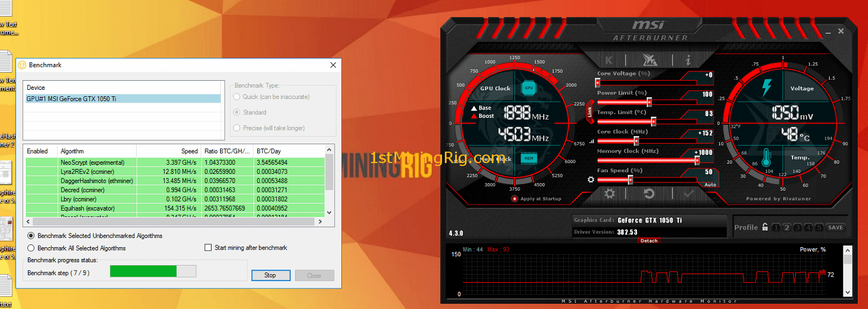Select DaggerHashimoto (ethminer) algorithm row
Screen dimensions: 868x309
pyautogui.click(x=174, y=181)
